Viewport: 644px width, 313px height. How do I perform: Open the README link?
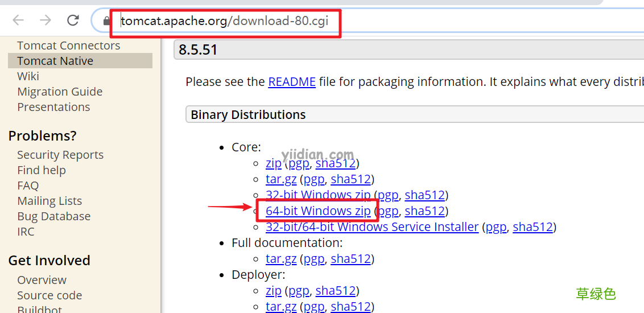(292, 81)
